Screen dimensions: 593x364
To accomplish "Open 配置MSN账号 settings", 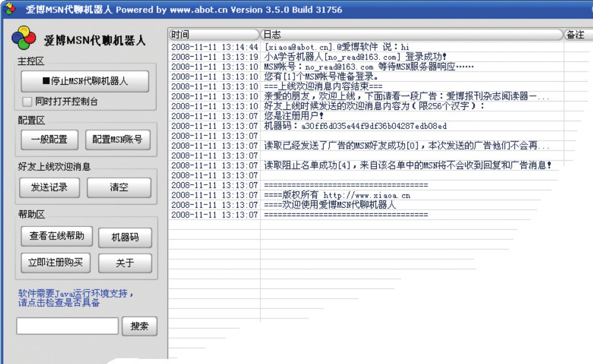I will (117, 140).
